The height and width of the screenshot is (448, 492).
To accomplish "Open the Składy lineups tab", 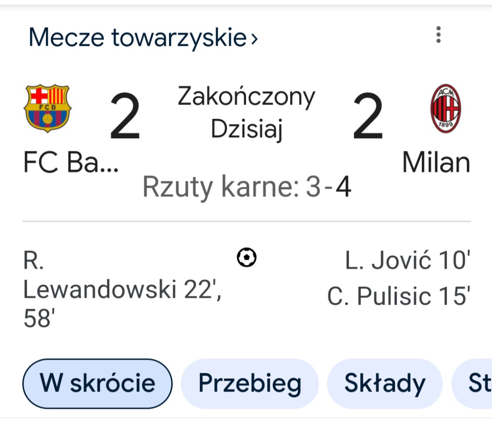I will click(x=385, y=383).
